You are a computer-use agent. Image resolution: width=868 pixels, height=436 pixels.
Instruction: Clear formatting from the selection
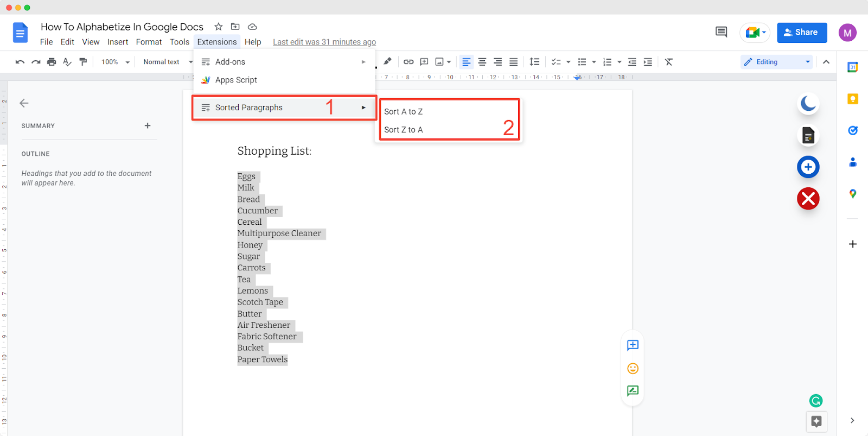pos(669,62)
